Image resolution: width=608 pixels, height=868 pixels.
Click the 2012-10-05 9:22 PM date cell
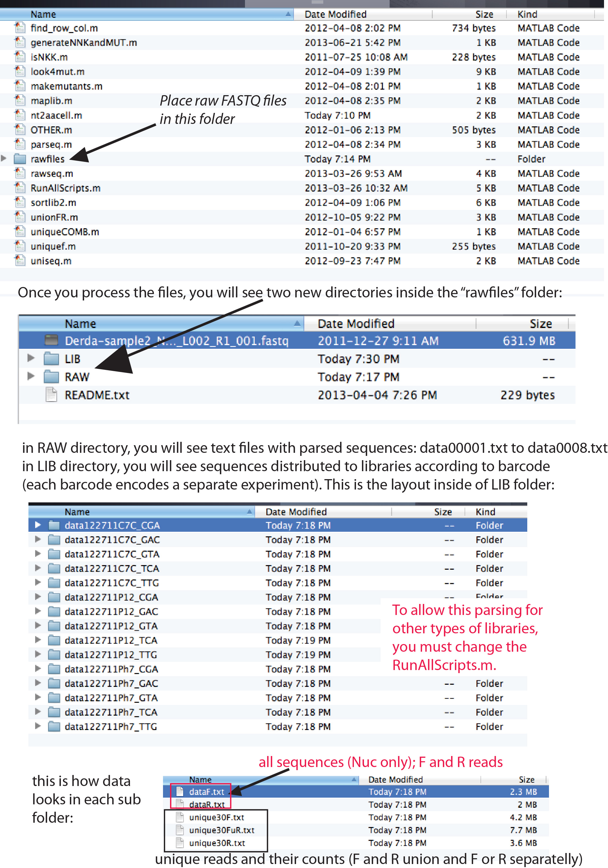353,217
